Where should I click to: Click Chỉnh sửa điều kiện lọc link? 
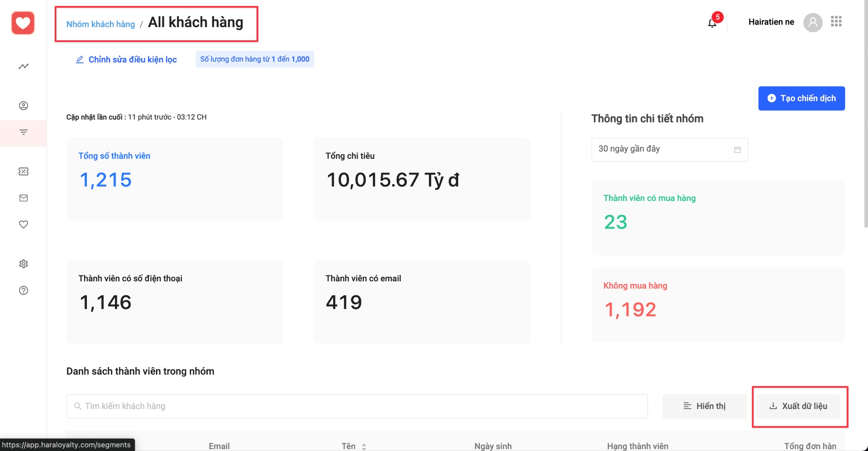(126, 60)
